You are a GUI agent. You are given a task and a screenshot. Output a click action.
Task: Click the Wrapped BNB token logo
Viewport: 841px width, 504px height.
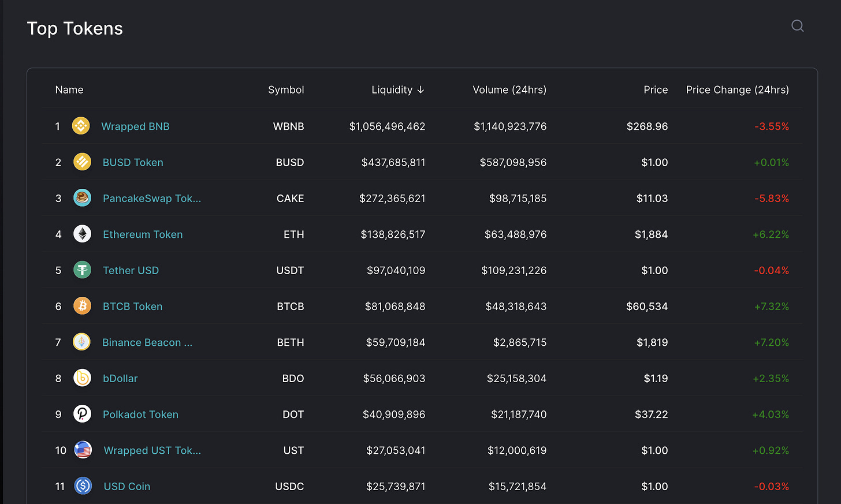81,126
